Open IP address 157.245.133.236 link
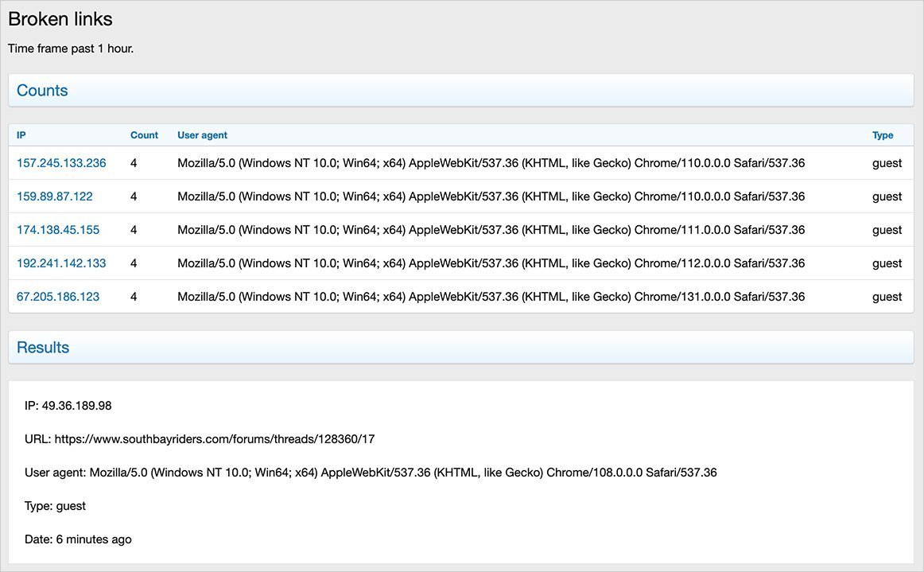 click(61, 163)
